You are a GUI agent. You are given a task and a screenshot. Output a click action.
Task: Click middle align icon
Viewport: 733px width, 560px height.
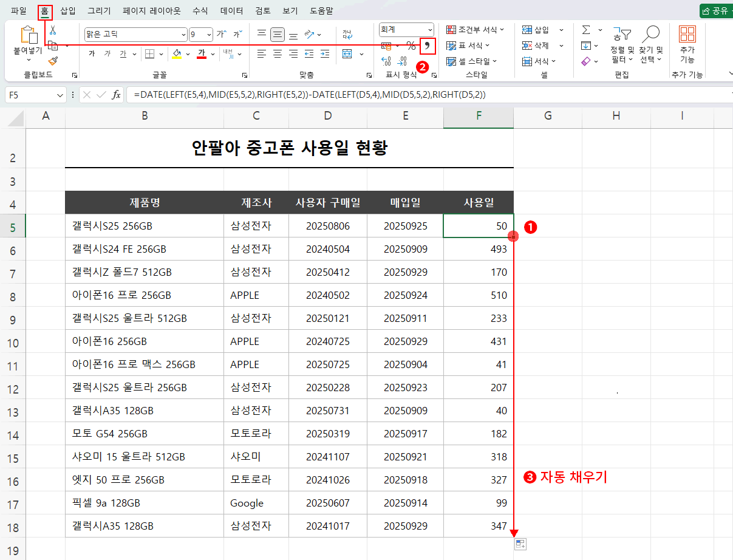(278, 35)
